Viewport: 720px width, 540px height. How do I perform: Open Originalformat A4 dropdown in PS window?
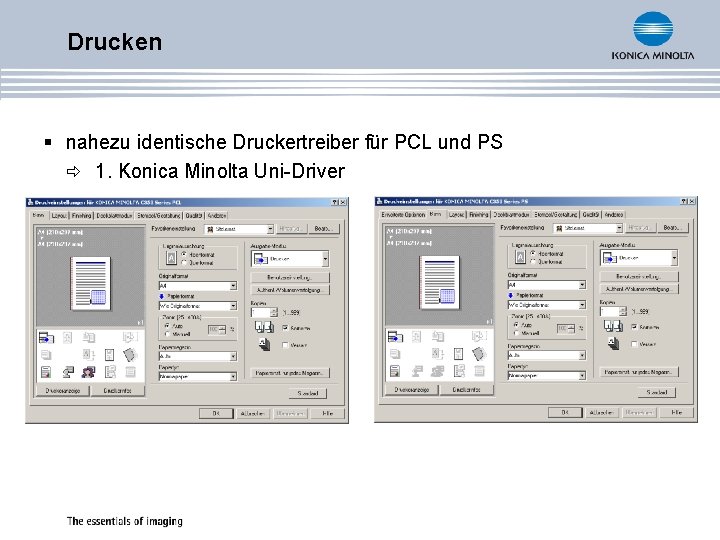tap(547, 285)
